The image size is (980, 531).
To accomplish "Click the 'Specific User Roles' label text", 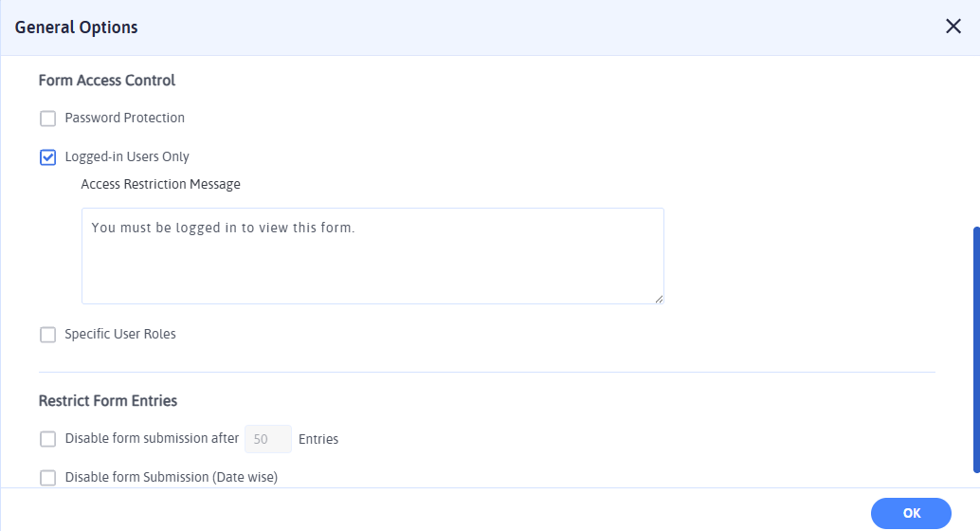I will pos(120,335).
